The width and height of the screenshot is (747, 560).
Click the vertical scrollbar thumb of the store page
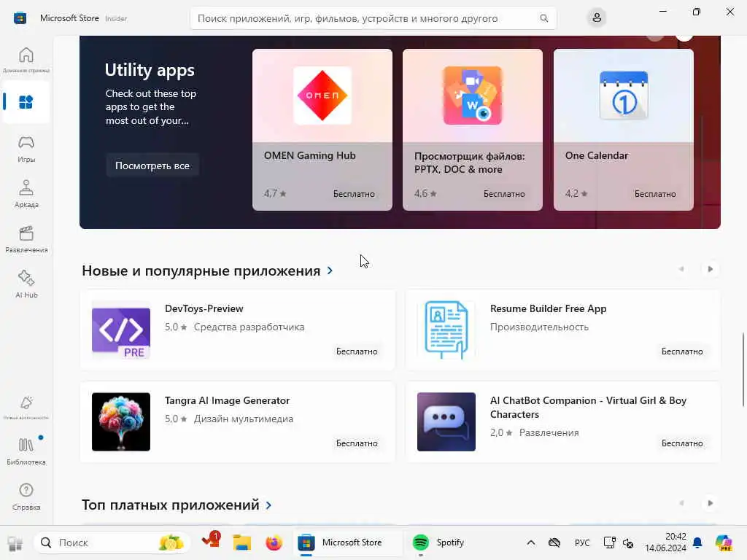743,370
